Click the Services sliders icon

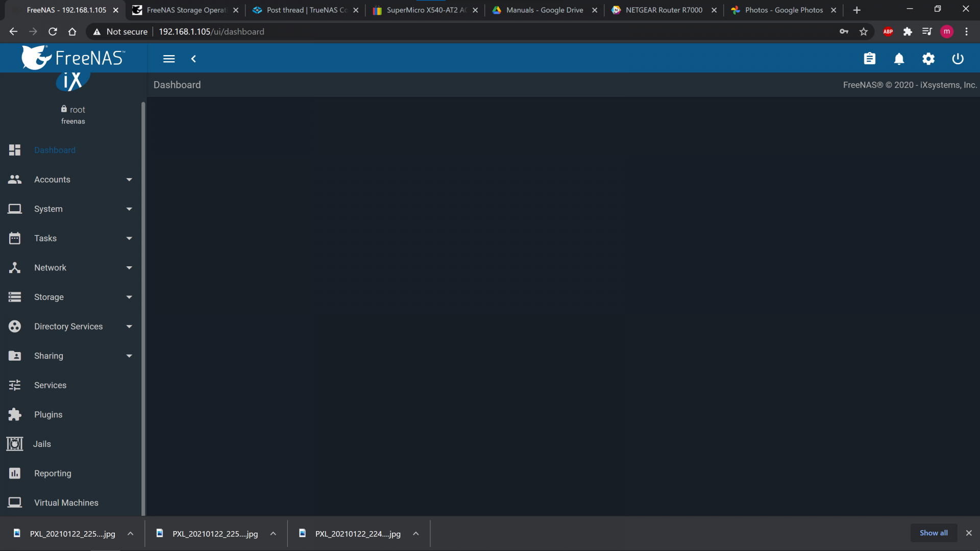pyautogui.click(x=15, y=385)
